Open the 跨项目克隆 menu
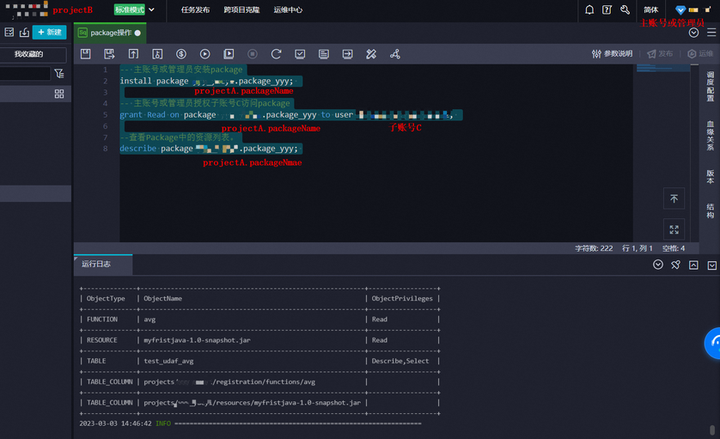The image size is (720, 439). [242, 10]
